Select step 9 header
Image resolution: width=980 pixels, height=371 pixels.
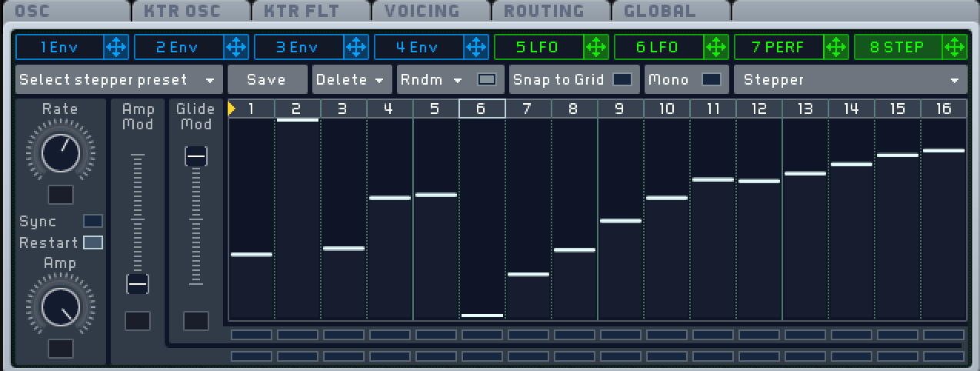[621, 109]
